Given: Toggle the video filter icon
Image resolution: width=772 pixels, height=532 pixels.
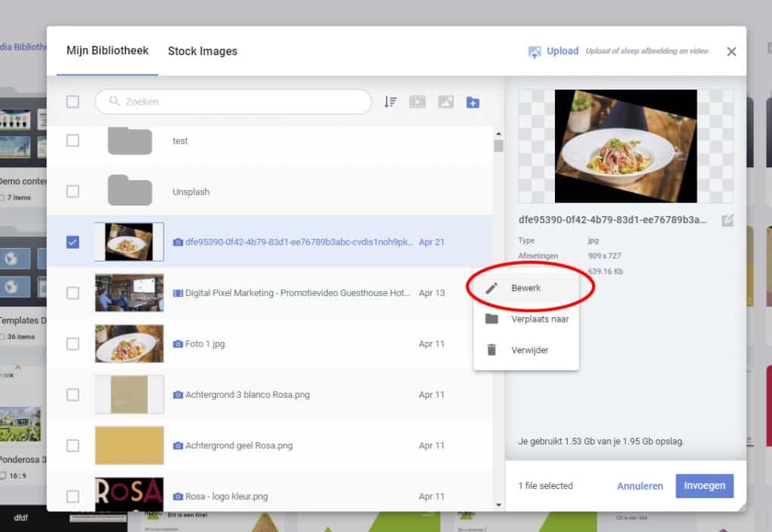Looking at the screenshot, I should point(418,102).
